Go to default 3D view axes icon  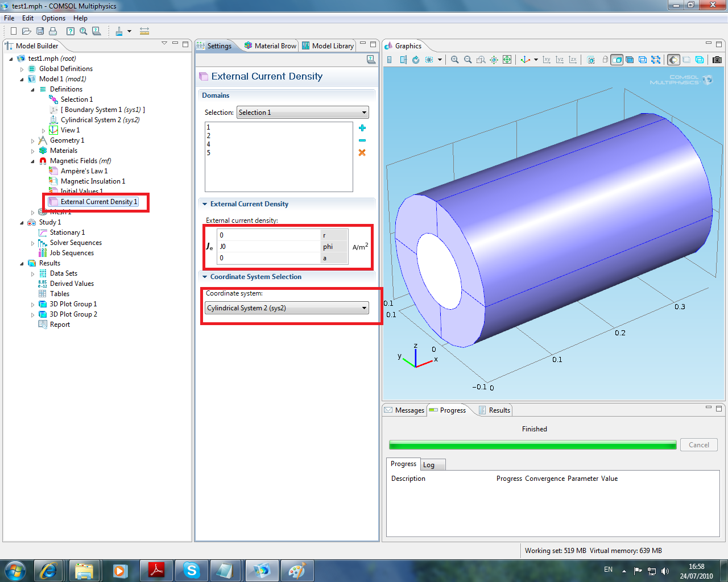pos(526,60)
